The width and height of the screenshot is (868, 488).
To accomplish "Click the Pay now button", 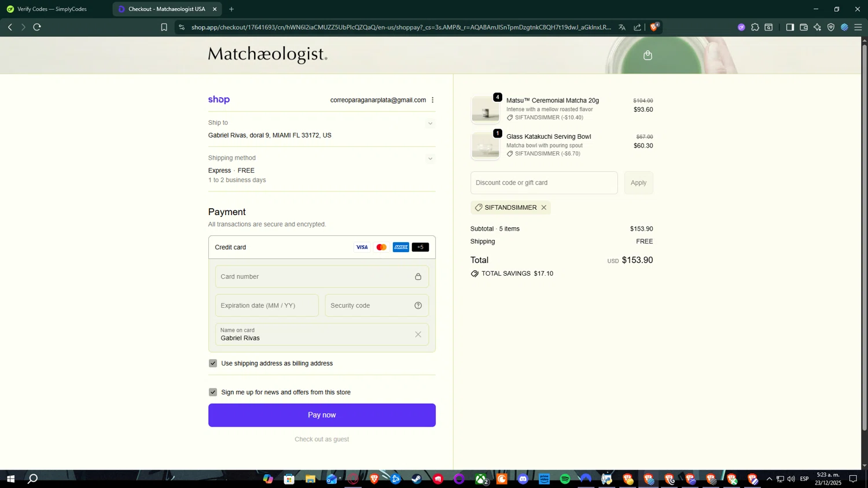I will tap(322, 415).
